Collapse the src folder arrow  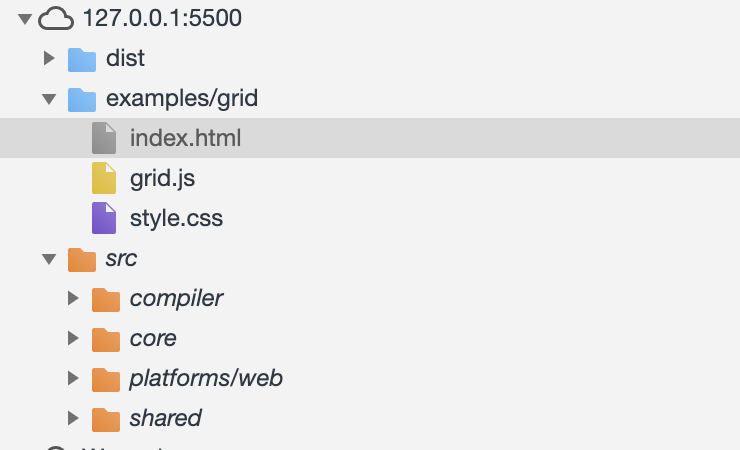(49, 259)
